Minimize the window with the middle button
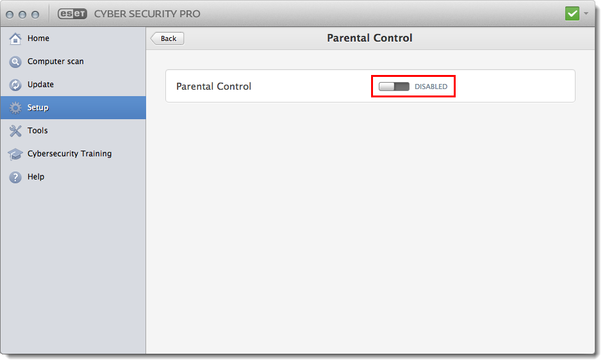The image size is (605, 364). [x=24, y=14]
